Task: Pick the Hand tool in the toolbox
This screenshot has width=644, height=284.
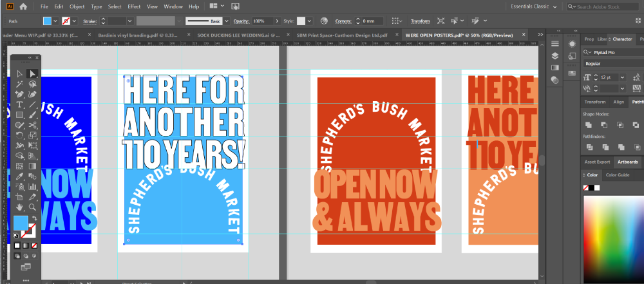Action: 20,207
